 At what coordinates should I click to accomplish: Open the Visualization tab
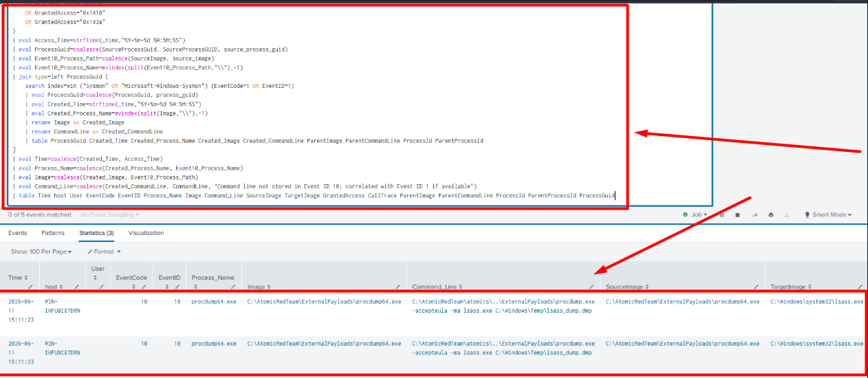[146, 233]
